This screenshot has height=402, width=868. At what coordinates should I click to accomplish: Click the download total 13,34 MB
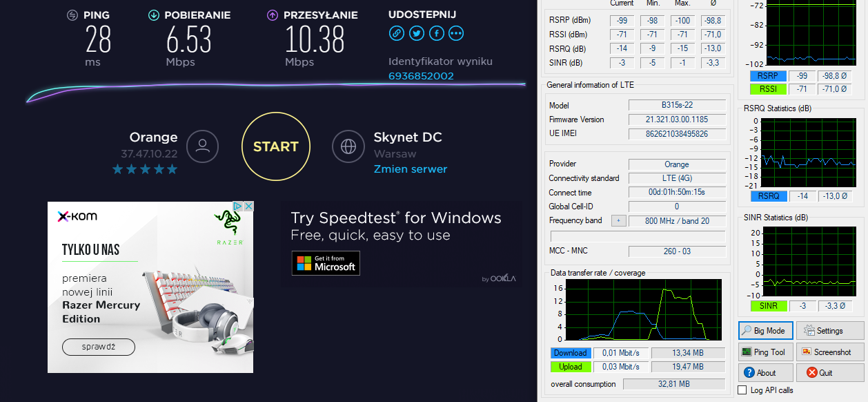coord(688,353)
